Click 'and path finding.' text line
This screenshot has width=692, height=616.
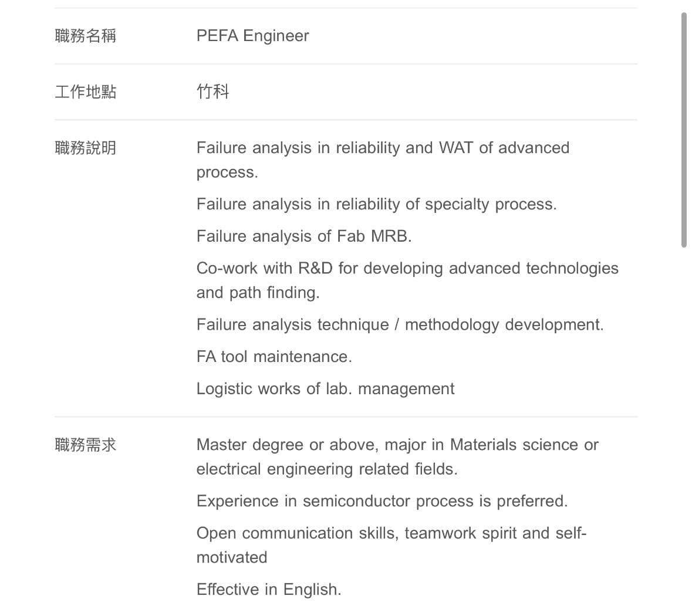point(258,293)
